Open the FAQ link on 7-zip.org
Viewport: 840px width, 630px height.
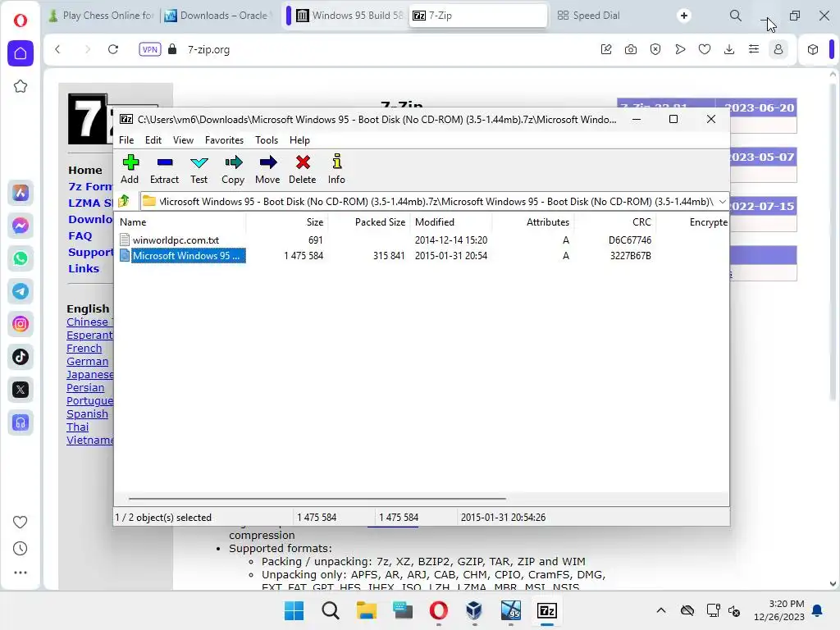(x=80, y=235)
